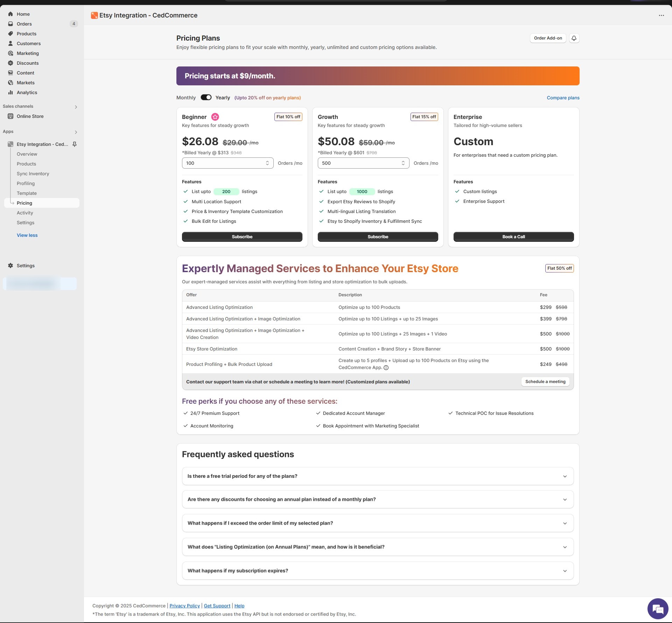The width and height of the screenshot is (672, 623).
Task: Click the Markets globe icon
Action: (x=10, y=83)
